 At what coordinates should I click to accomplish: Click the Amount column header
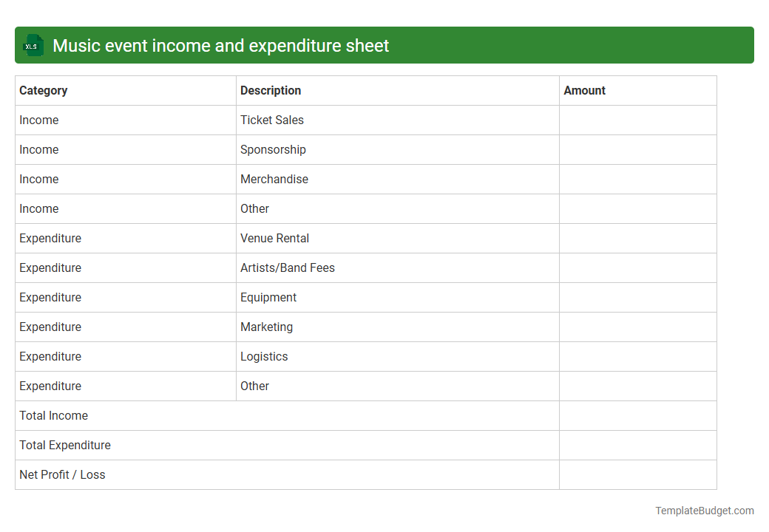[584, 90]
